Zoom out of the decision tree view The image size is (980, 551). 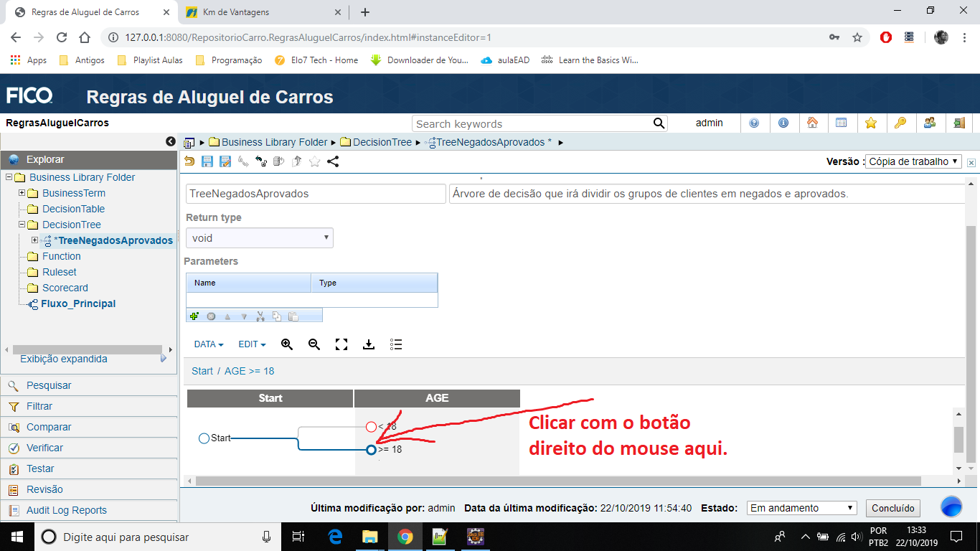pyautogui.click(x=314, y=344)
